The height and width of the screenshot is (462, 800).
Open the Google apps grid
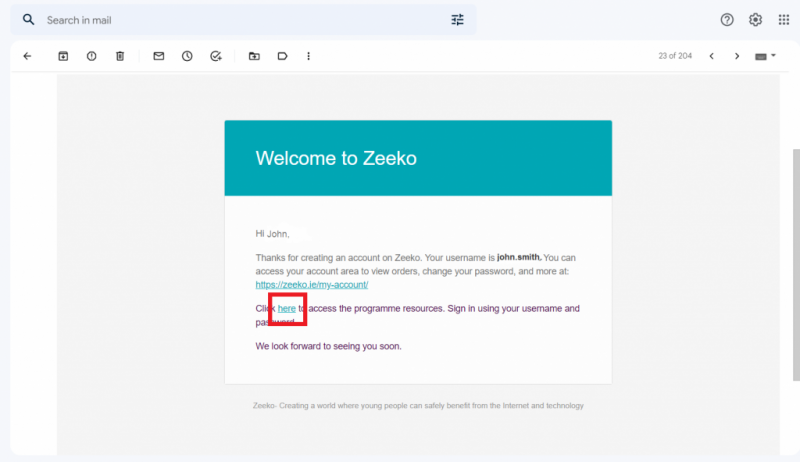tap(784, 20)
